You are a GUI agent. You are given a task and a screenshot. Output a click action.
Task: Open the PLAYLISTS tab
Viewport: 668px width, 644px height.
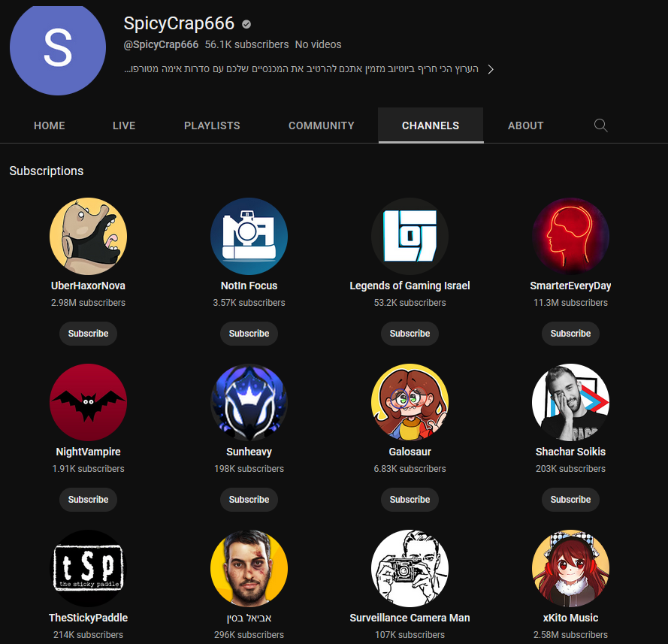[212, 125]
